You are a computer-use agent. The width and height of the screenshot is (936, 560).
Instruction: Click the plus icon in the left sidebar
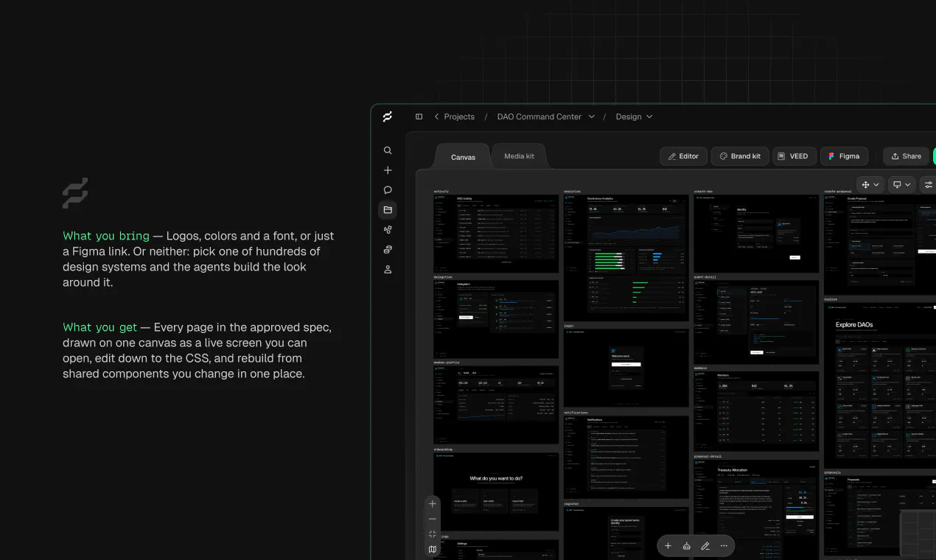click(x=388, y=170)
